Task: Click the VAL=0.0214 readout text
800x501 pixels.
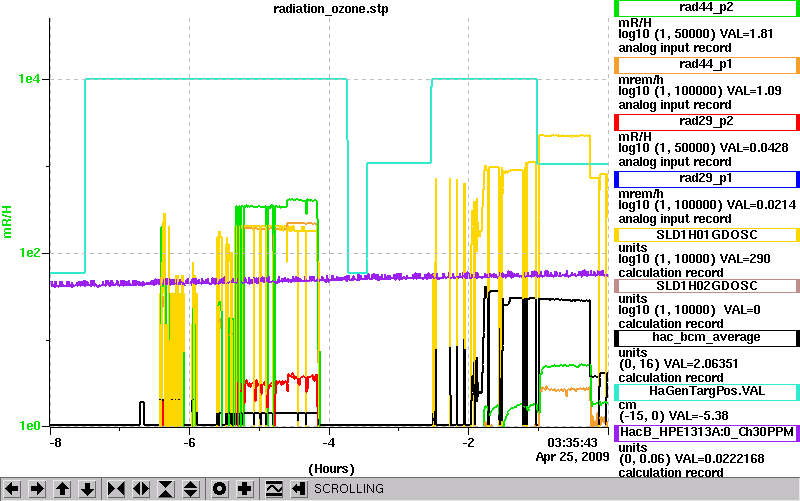Action: pos(761,206)
